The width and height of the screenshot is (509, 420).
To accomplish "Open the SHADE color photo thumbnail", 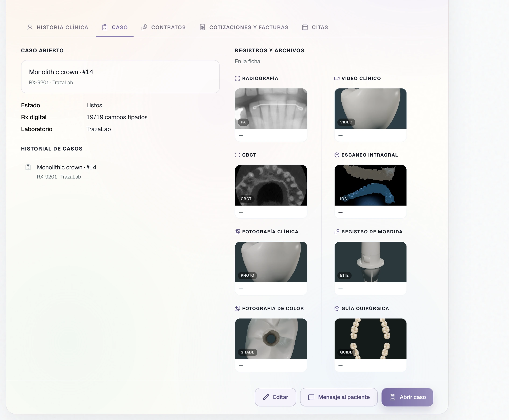I will [271, 339].
